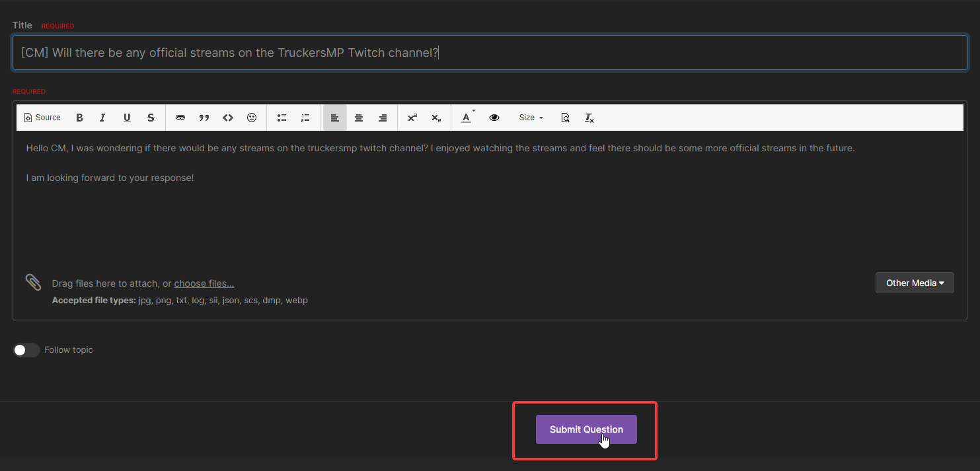Screen dimensions: 980x471
Task: Apply superscript formatting
Action: click(412, 117)
